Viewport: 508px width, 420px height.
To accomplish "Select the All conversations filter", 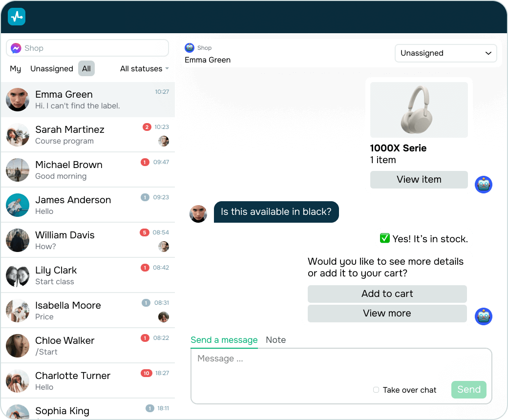I will click(x=86, y=69).
